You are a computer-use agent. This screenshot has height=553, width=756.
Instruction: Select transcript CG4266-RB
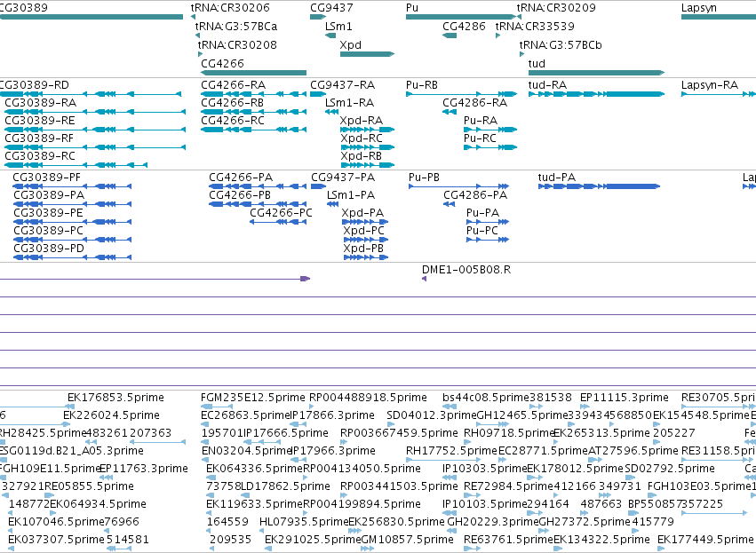click(233, 103)
